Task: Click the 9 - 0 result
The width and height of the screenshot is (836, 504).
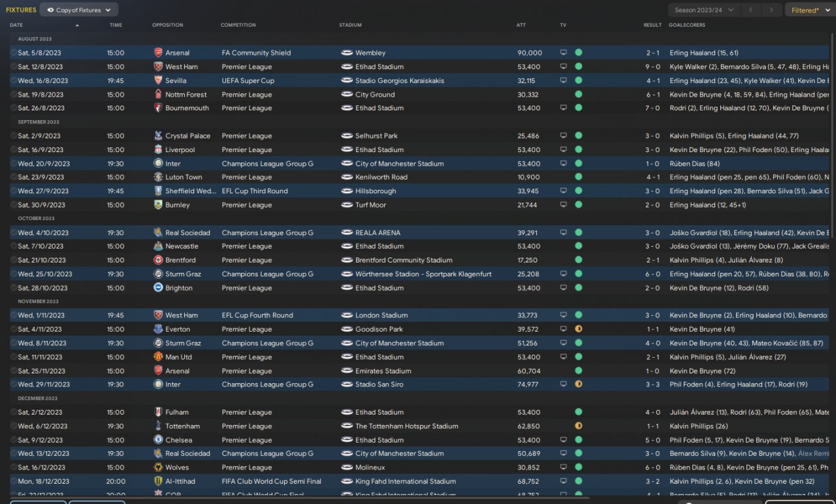Action: tap(653, 67)
